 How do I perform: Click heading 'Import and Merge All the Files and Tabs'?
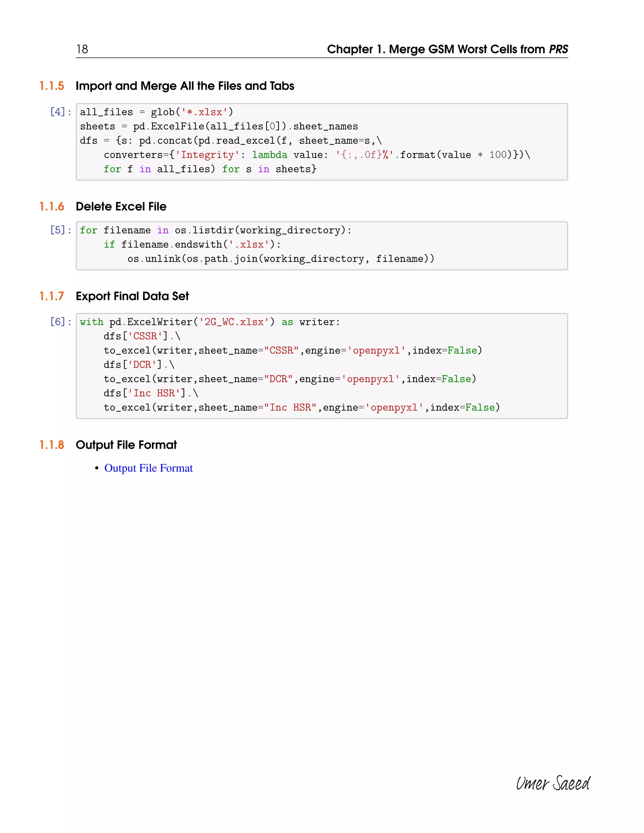(x=185, y=86)
